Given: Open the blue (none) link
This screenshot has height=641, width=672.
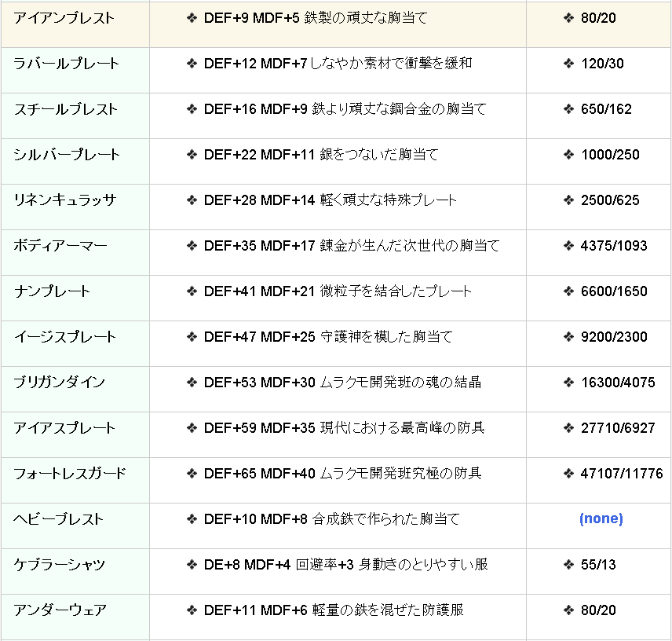Looking at the screenshot, I should [601, 519].
